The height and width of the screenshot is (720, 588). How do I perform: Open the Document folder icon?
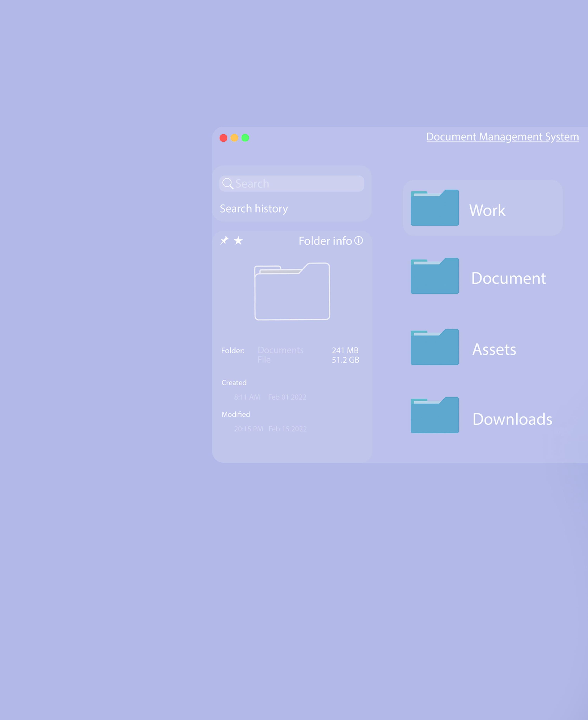pyautogui.click(x=434, y=276)
